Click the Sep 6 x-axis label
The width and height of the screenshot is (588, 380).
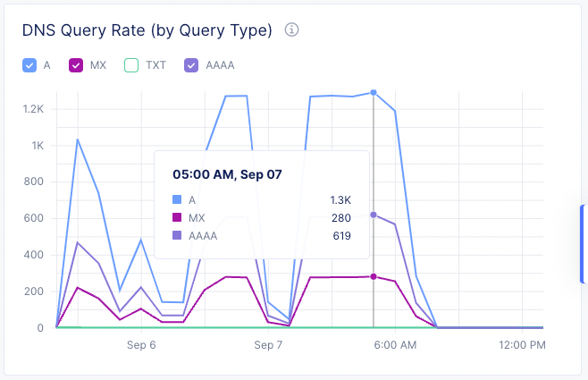pos(141,344)
